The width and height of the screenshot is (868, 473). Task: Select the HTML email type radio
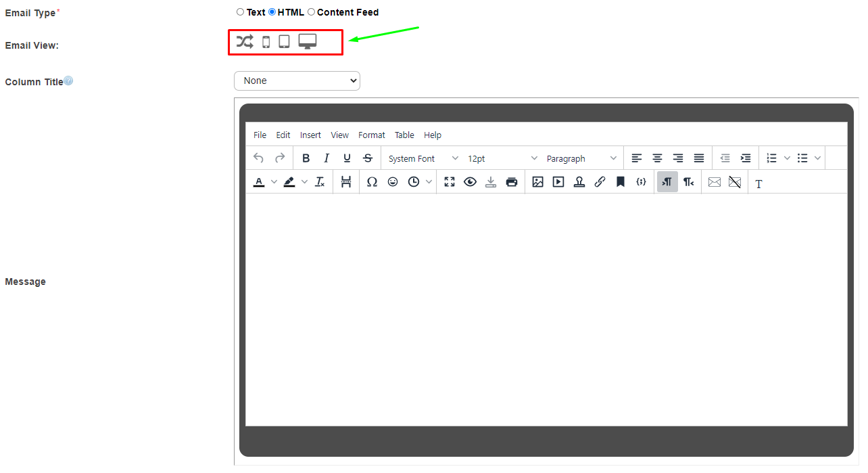coord(272,12)
